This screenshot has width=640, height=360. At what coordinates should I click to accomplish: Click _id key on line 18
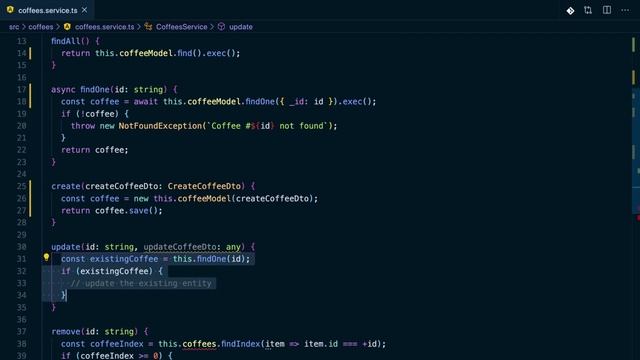pos(297,102)
